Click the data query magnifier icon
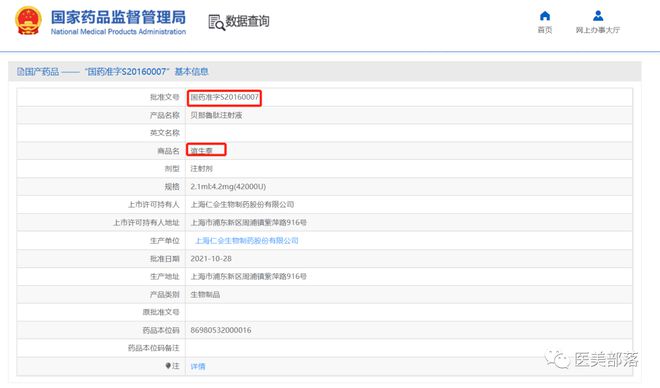Image resolution: width=660 pixels, height=388 pixels. (x=216, y=22)
